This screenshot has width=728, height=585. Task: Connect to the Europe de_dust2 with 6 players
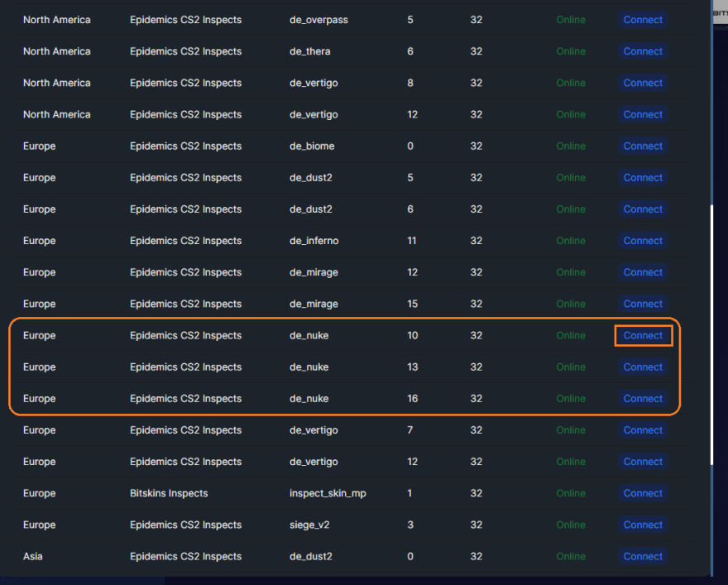[643, 209]
